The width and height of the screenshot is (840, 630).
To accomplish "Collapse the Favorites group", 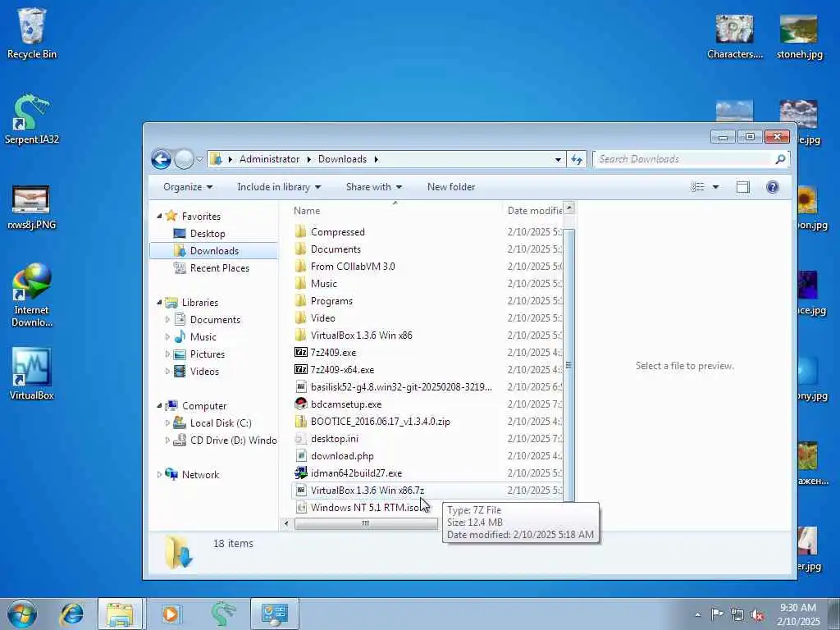I will click(159, 216).
